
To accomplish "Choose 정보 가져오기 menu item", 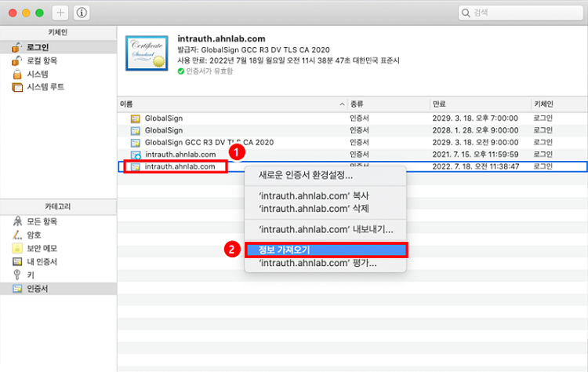I will 325,250.
